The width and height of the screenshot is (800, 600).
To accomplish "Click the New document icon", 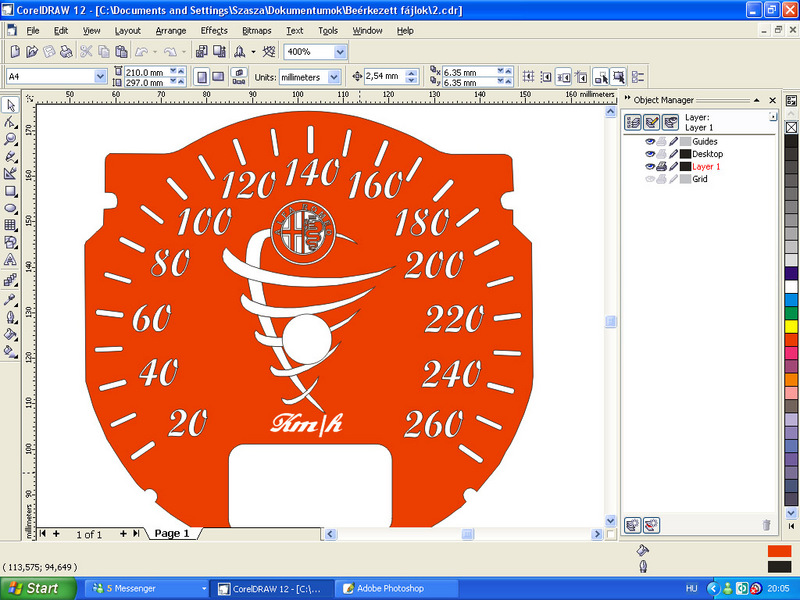I will click(15, 52).
